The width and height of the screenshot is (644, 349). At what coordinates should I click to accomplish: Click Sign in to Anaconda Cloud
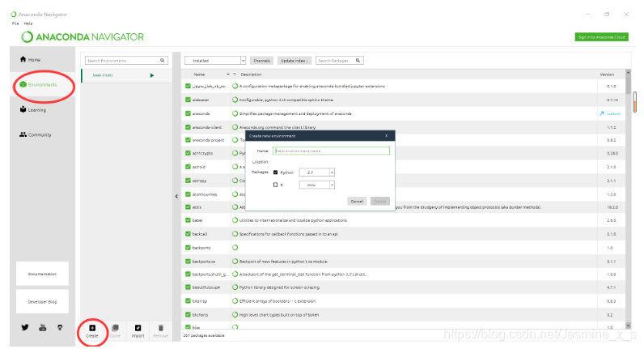pyautogui.click(x=602, y=37)
